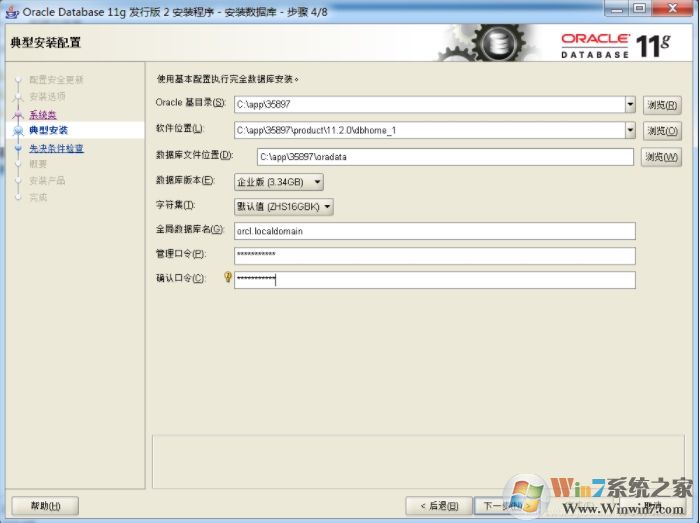Image resolution: width=700 pixels, height=523 pixels.
Task: Open the 软件位置 path dropdown
Action: click(630, 130)
